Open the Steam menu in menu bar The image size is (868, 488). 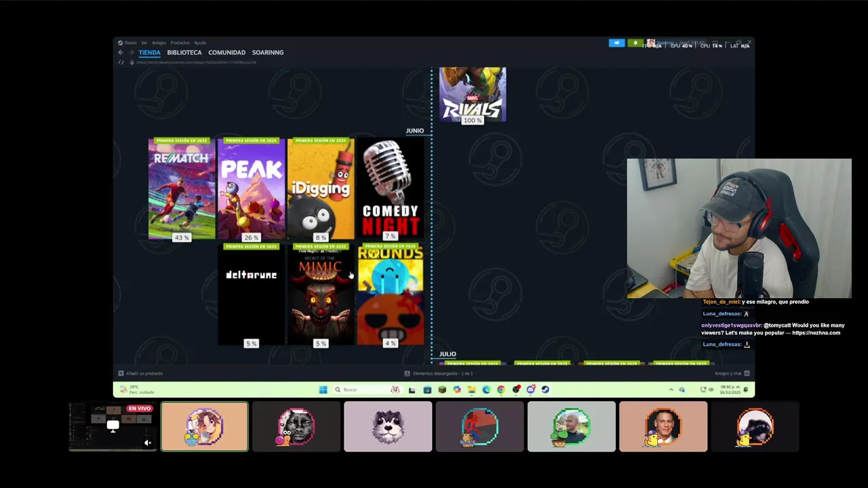click(127, 43)
